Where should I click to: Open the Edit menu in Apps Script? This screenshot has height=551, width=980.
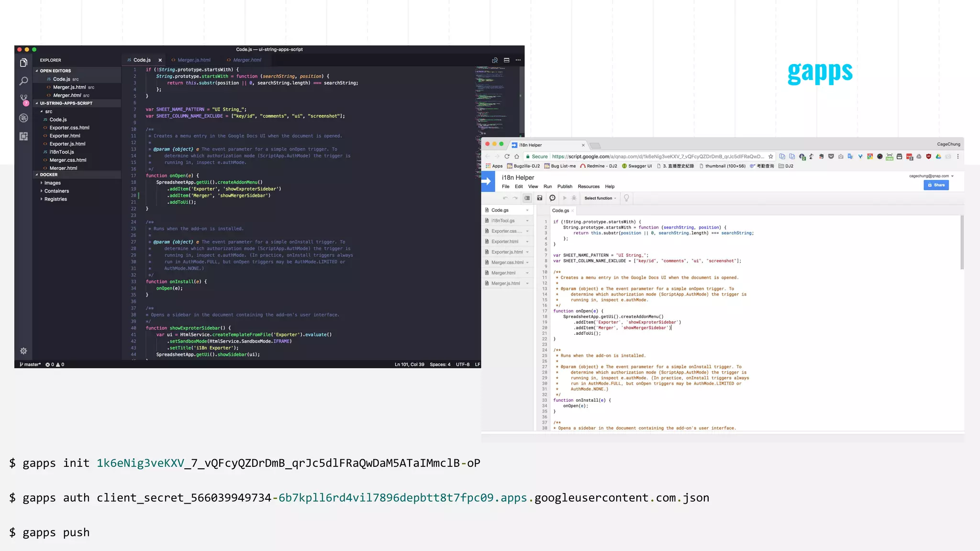(519, 187)
